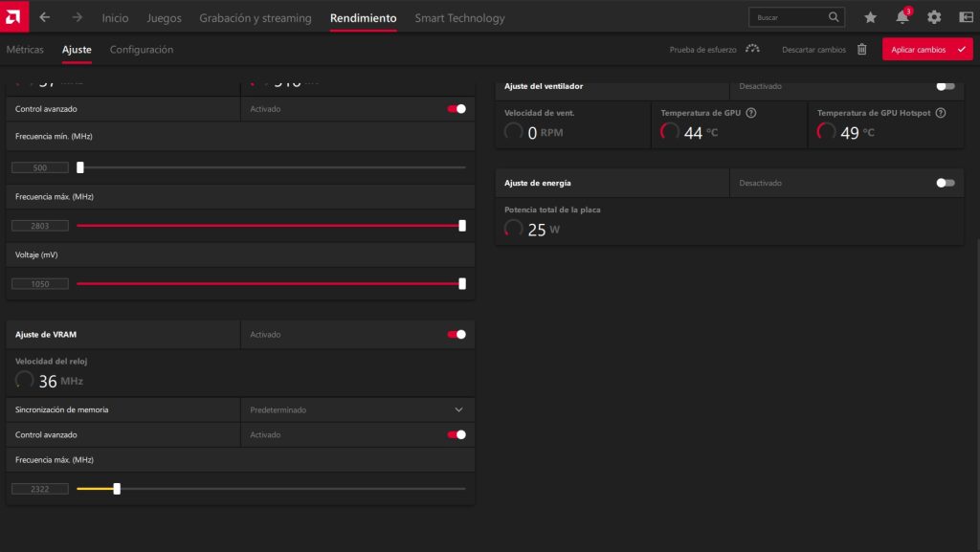Click Aplicar cambios button

[x=926, y=50]
